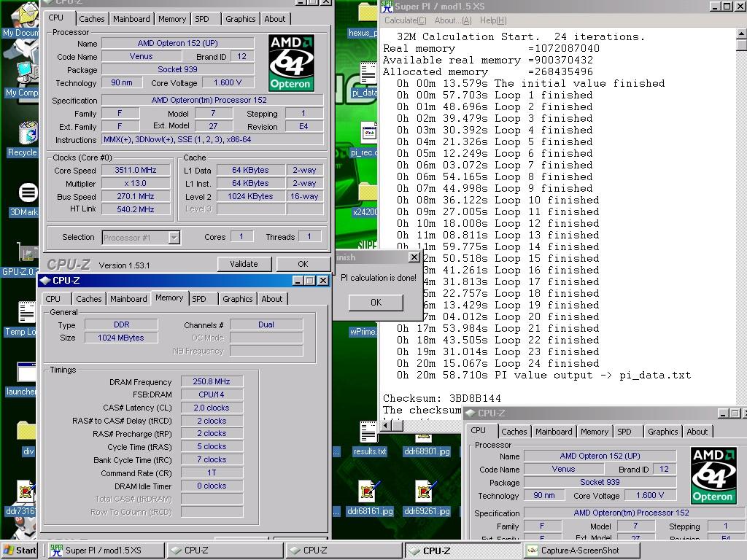Click the AMD 64 Opteron logo in top CPU-Z
Image resolution: width=747 pixels, height=560 pixels.
(290, 63)
